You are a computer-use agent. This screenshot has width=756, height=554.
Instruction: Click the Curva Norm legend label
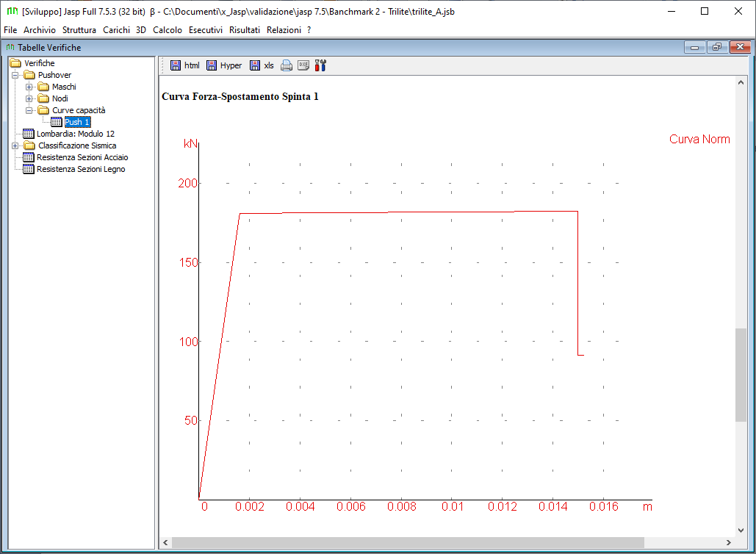point(699,140)
